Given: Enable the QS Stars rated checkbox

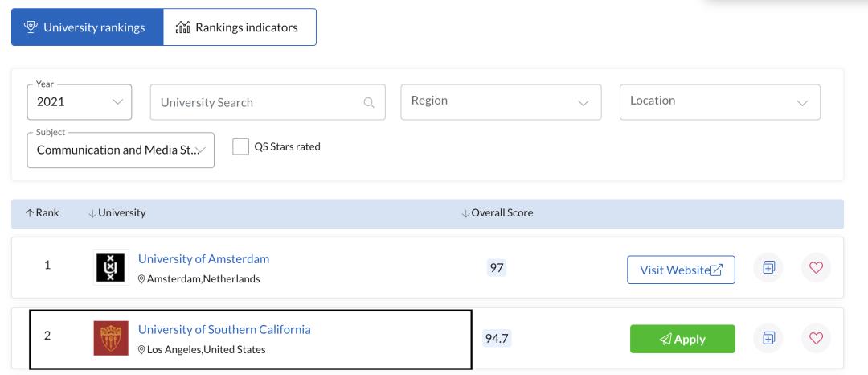Looking at the screenshot, I should click(x=240, y=146).
